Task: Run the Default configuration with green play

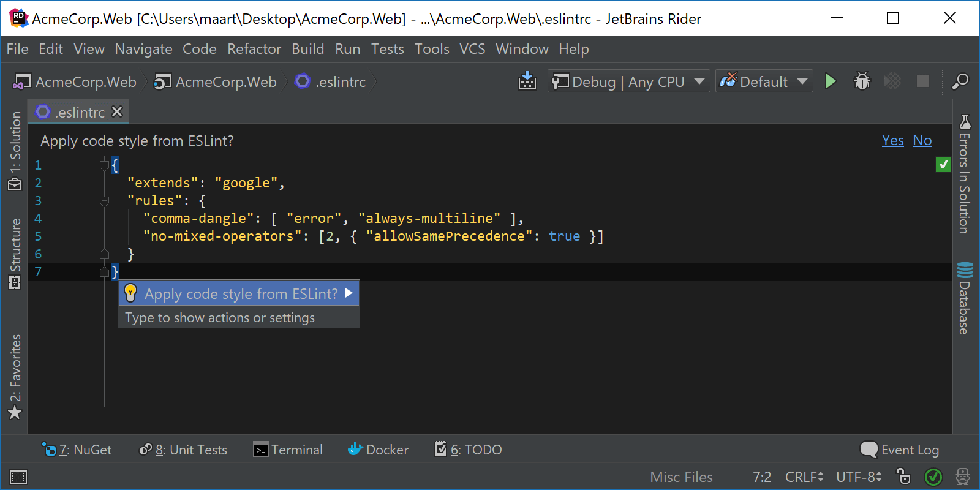Action: click(x=831, y=81)
